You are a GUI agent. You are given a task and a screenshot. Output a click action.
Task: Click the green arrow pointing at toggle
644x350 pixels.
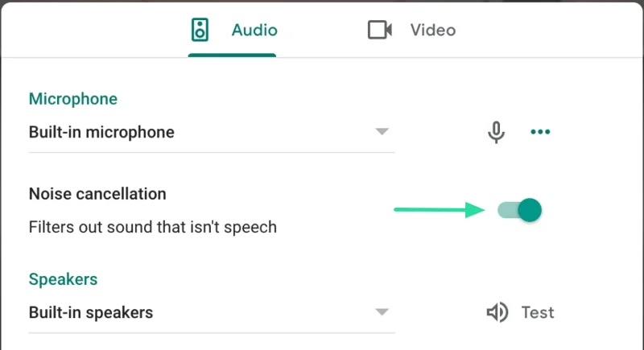pyautogui.click(x=440, y=210)
